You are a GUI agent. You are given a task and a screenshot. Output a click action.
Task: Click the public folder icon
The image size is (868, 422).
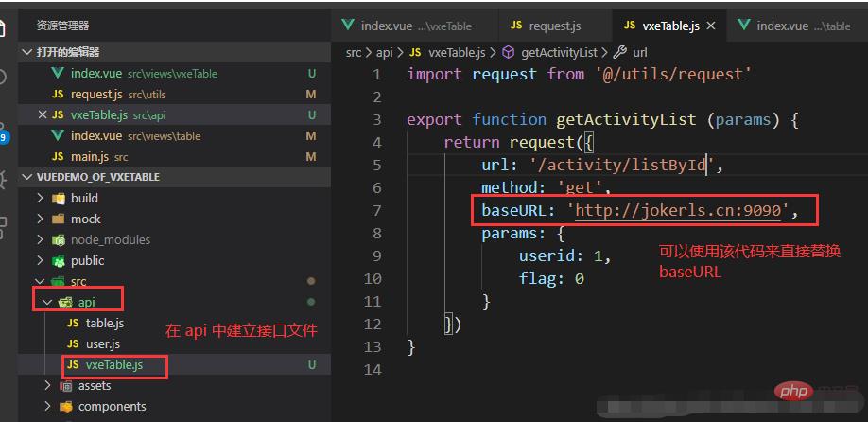(60, 261)
